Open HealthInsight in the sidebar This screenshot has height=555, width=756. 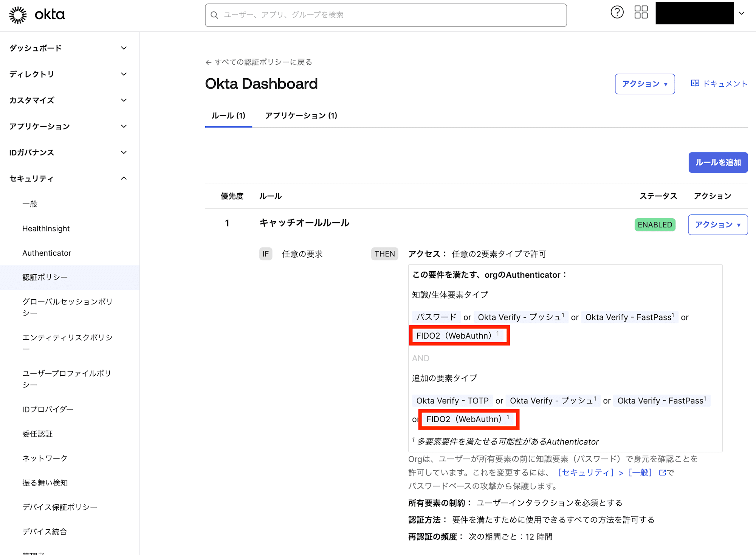[x=70, y=229]
